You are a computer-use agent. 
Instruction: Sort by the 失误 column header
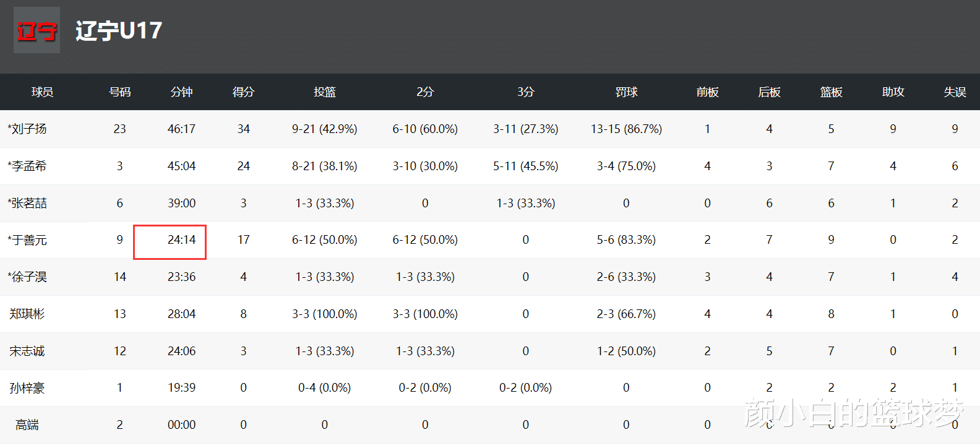[955, 92]
